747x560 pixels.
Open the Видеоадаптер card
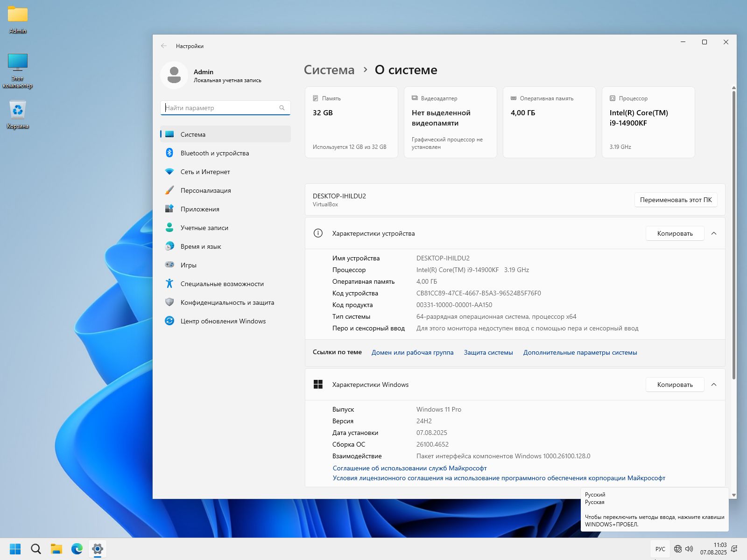451,122
